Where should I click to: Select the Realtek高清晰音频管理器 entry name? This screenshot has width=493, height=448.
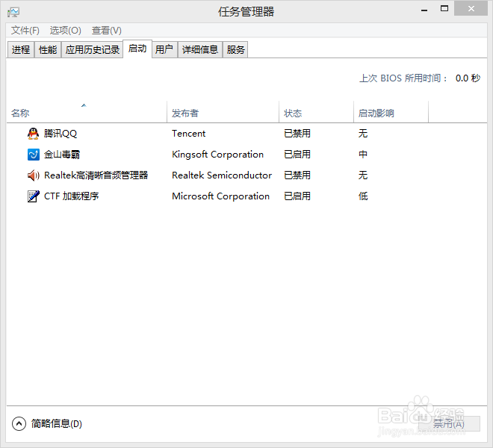click(96, 175)
